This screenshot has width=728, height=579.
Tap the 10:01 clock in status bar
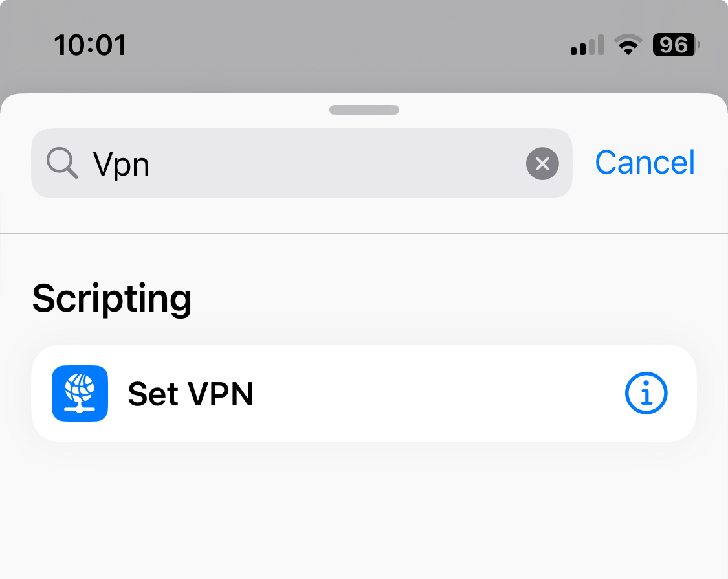coord(90,45)
